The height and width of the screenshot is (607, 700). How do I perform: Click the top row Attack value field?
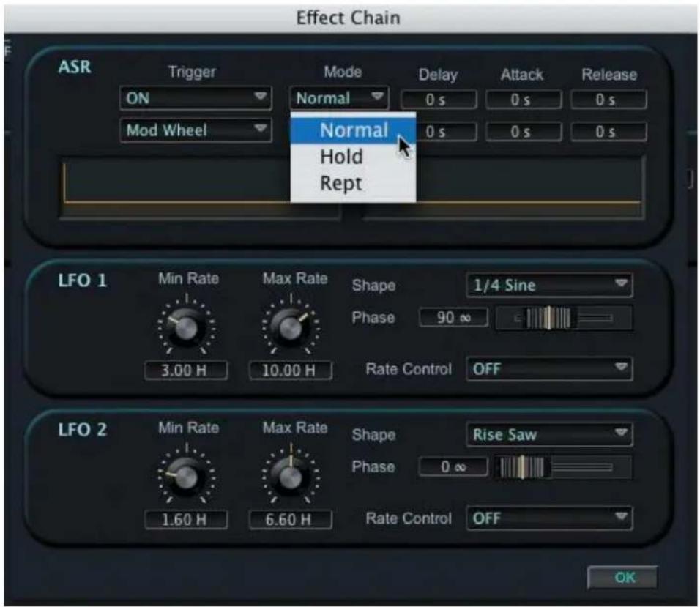524,100
